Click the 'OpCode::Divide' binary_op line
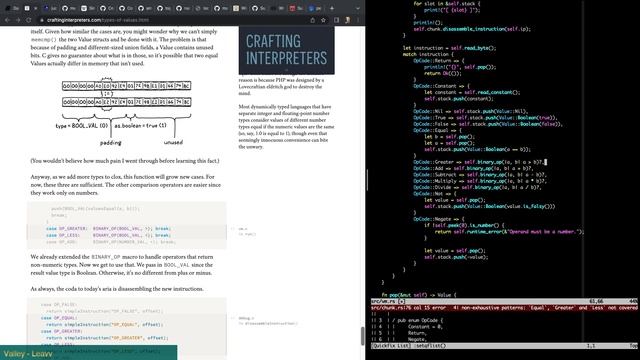640x360 pixels. (478, 187)
